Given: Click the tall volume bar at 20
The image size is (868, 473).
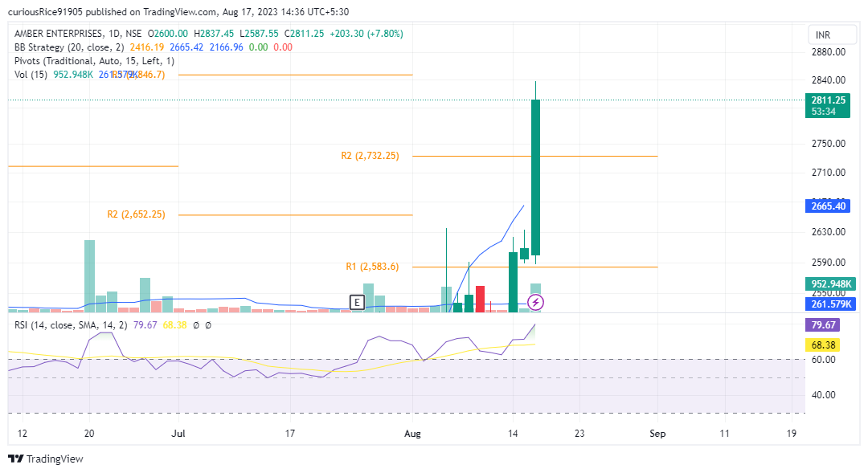Looking at the screenshot, I should point(89,276).
